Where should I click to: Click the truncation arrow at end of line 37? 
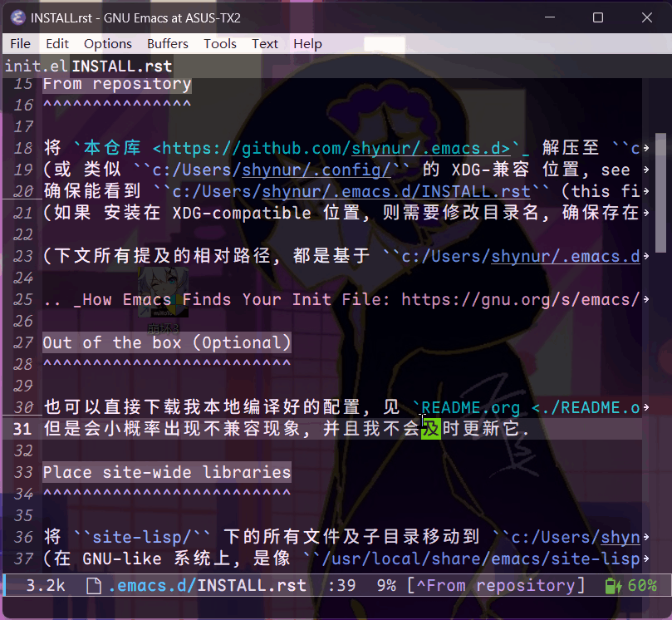(x=646, y=558)
